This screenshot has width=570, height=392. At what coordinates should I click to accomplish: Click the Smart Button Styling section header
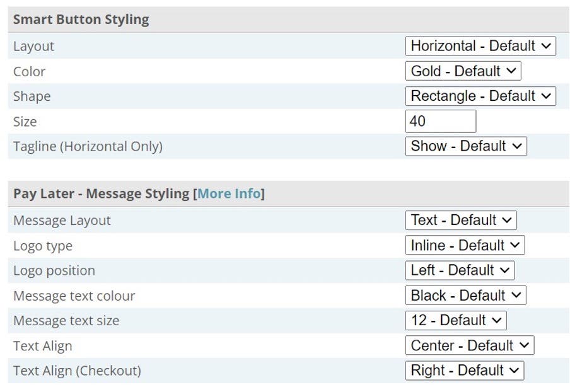coord(81,20)
